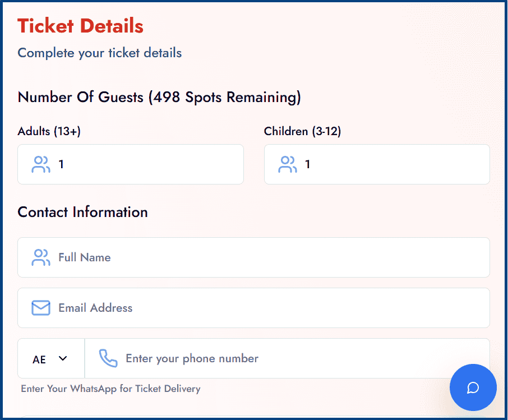This screenshot has width=508, height=420.
Task: Click the guests icon in the Adults field
Action: point(41,164)
